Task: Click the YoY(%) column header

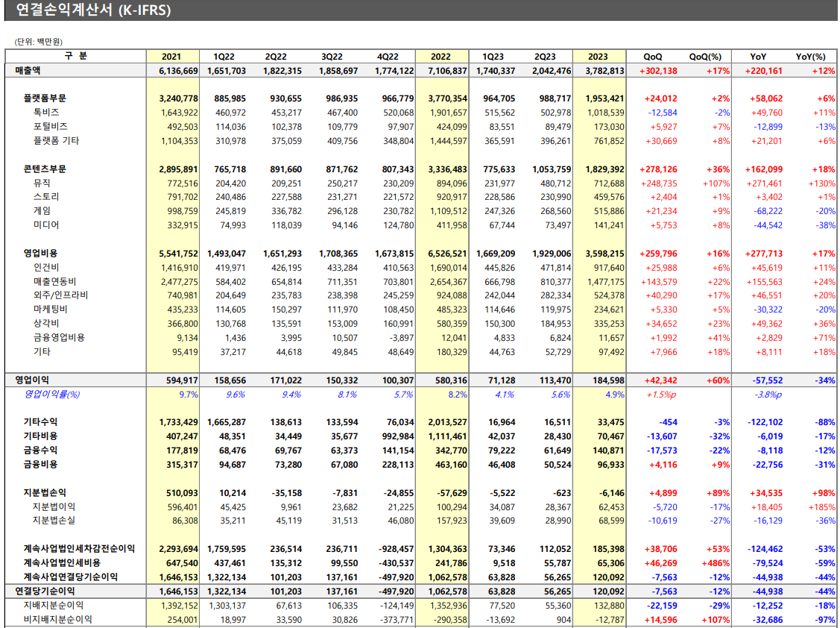Action: click(811, 57)
